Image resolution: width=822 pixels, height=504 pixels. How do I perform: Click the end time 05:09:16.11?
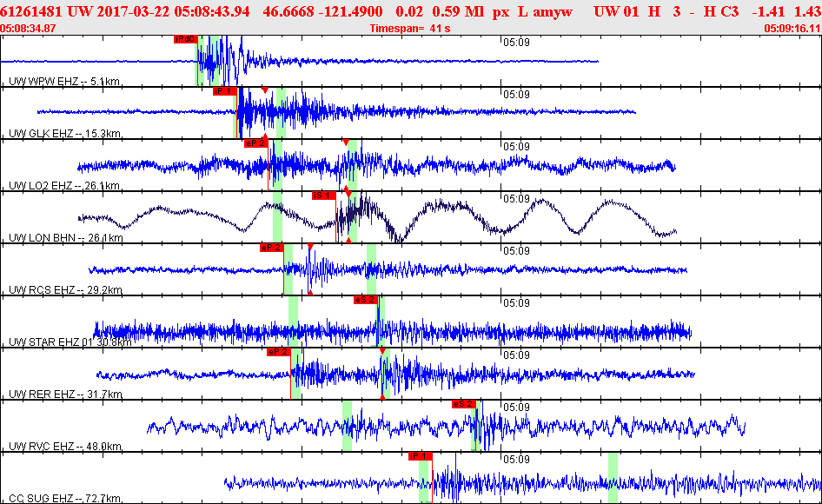[792, 29]
